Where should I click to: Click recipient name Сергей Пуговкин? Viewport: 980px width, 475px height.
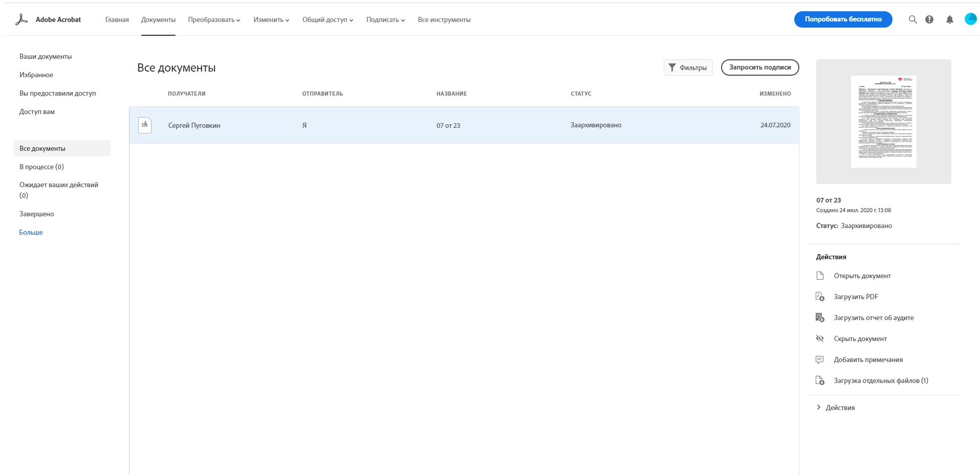pyautogui.click(x=194, y=125)
